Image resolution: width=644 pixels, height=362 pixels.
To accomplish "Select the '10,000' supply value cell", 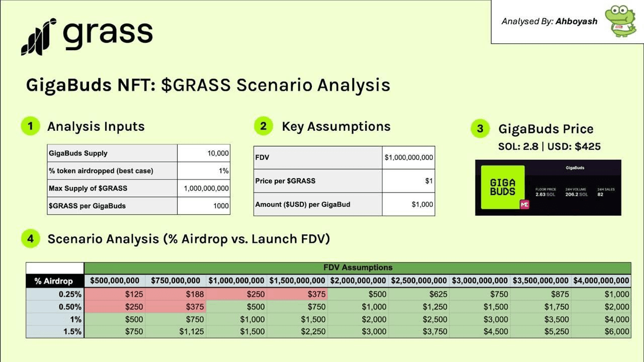I will (204, 153).
